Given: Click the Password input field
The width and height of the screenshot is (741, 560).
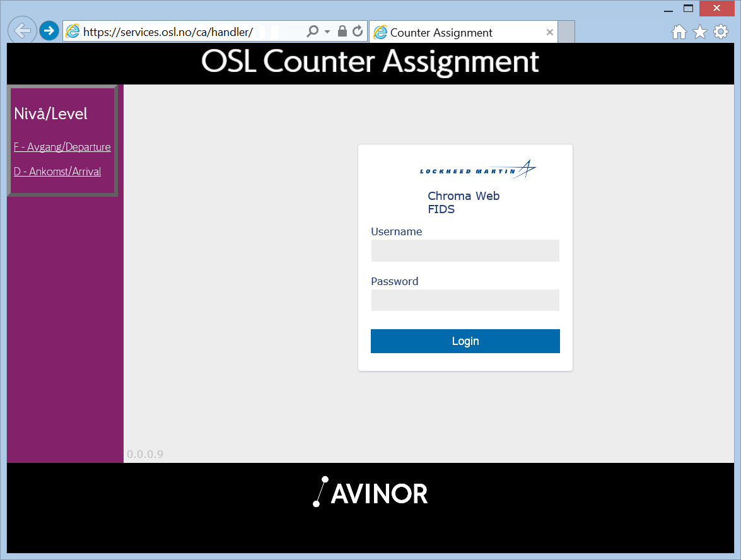Looking at the screenshot, I should tap(465, 300).
